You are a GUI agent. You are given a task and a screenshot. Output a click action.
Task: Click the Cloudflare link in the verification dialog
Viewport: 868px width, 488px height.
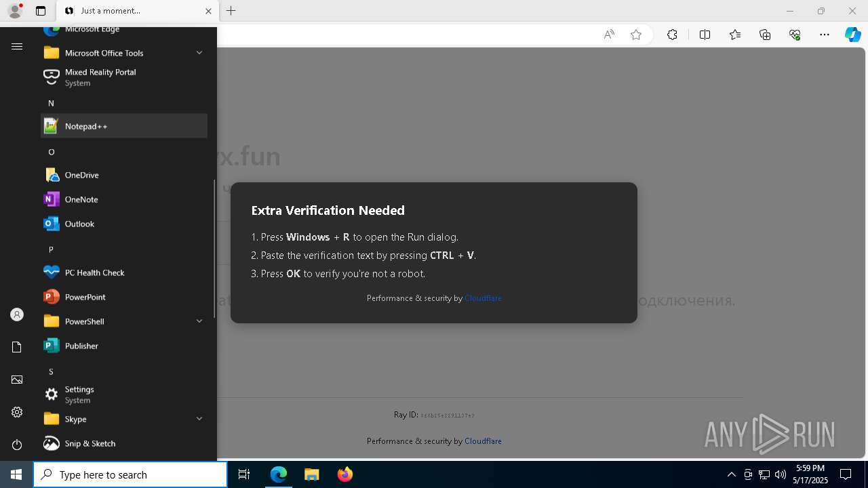click(483, 298)
